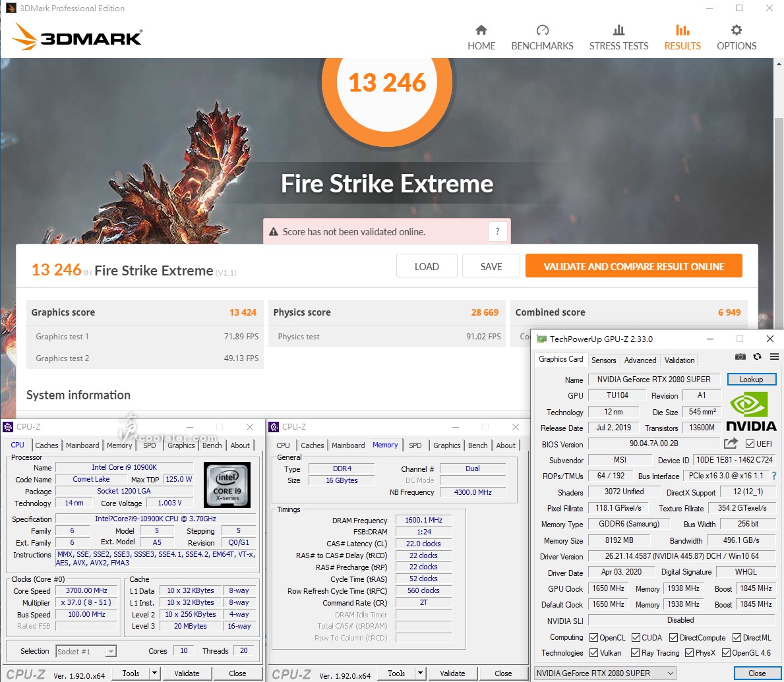
Task: Switch to Caches tab in left CPU-Z
Action: coord(47,445)
